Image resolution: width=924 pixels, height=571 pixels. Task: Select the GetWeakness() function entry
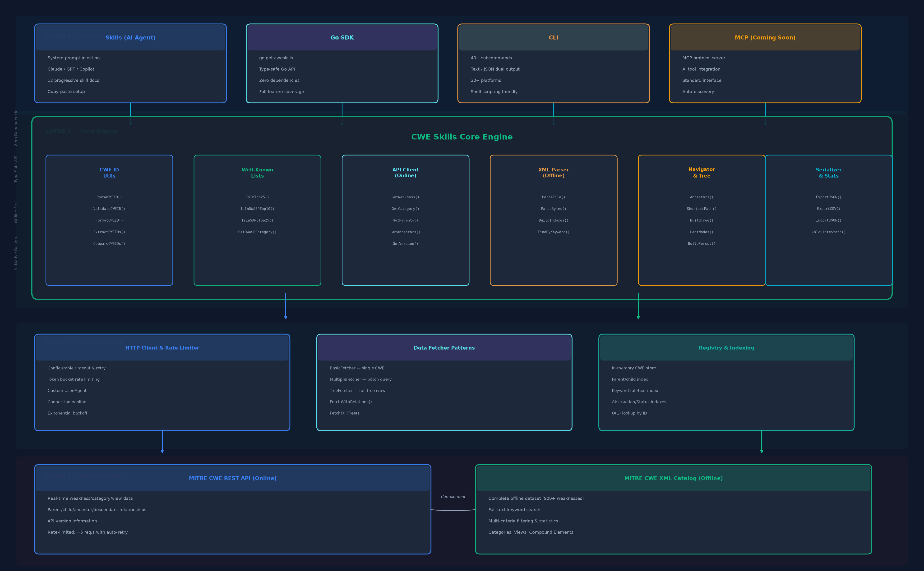point(405,197)
